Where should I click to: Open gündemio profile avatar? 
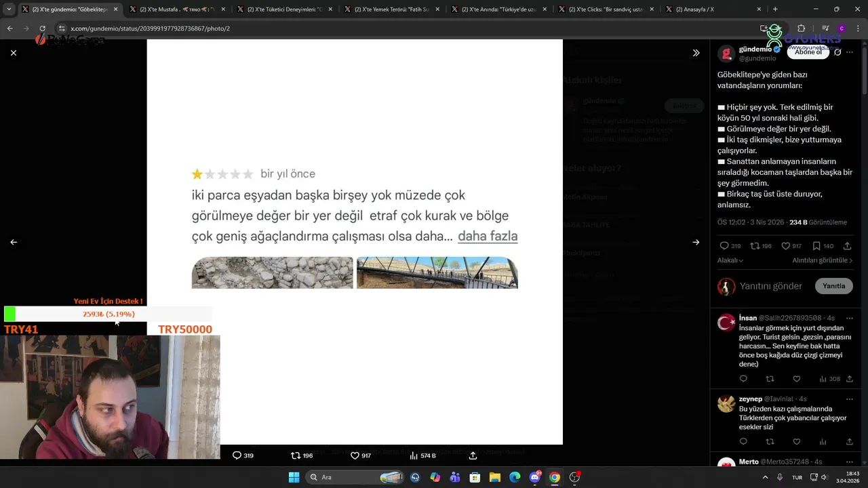pyautogui.click(x=726, y=54)
